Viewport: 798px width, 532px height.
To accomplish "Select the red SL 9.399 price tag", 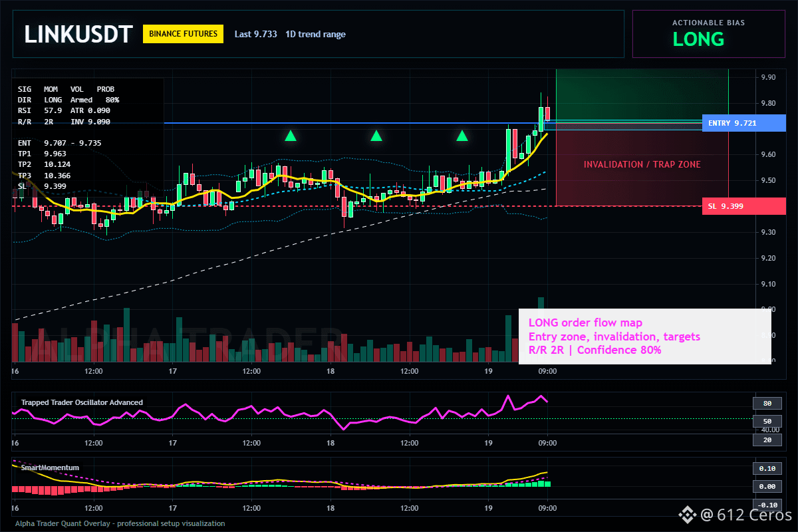I will tap(744, 206).
